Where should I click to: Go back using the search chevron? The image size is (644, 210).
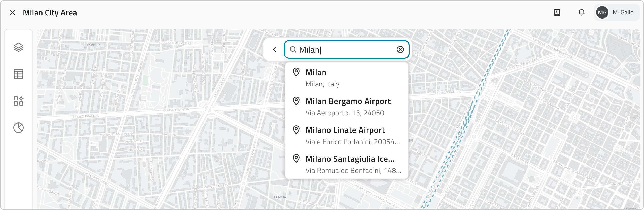[x=275, y=49]
